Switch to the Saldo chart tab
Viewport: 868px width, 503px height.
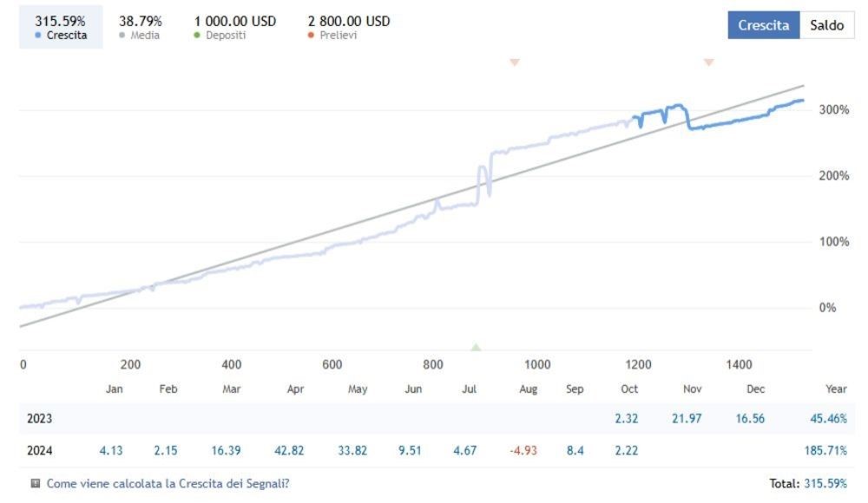click(x=826, y=25)
